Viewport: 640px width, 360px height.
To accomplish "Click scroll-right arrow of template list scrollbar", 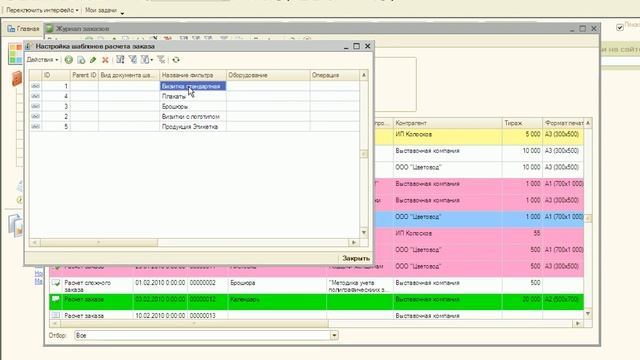I will click(x=354, y=242).
